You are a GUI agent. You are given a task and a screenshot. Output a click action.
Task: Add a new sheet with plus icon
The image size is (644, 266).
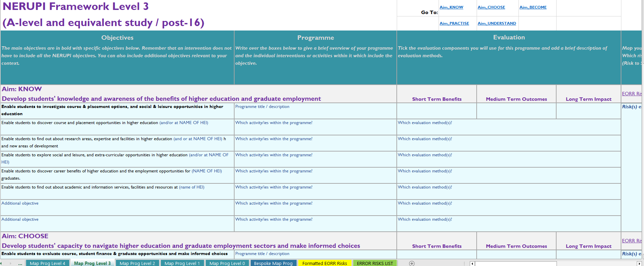412,263
